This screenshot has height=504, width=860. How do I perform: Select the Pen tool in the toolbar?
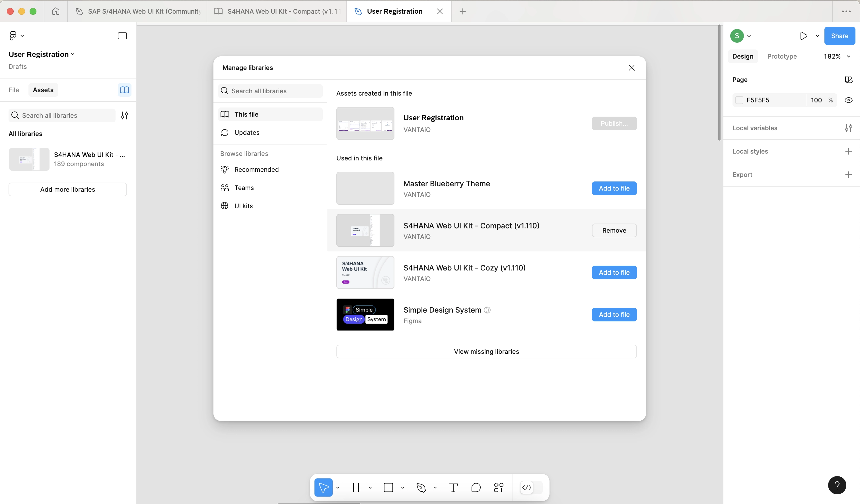(x=421, y=488)
